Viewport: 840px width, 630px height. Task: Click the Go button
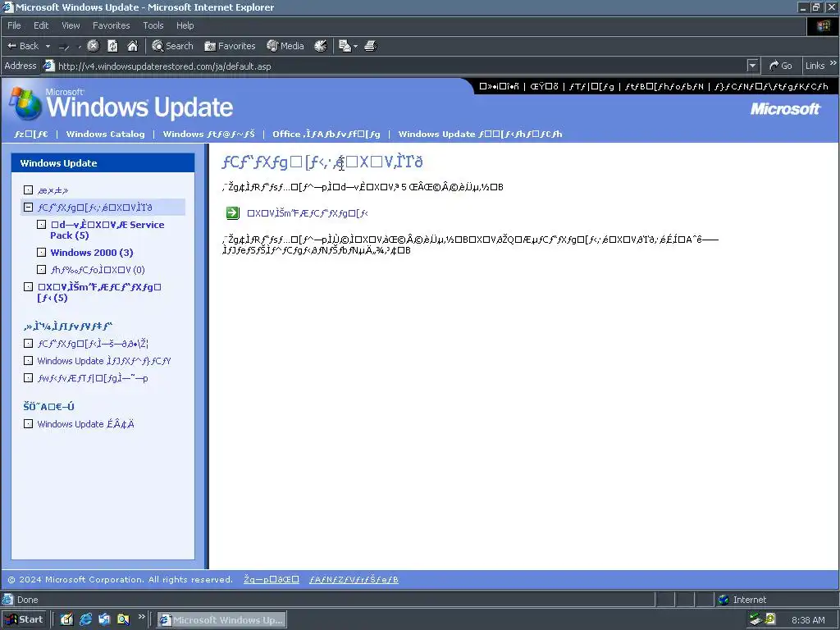point(781,66)
